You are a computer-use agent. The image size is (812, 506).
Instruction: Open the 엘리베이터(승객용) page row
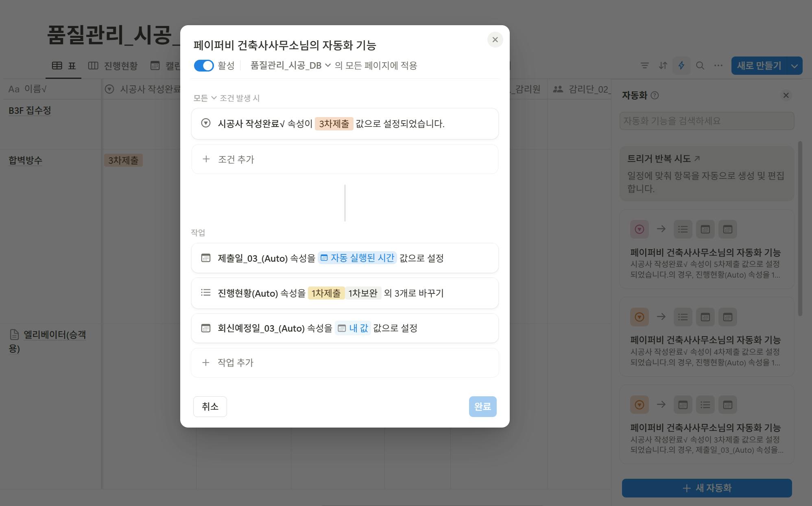pos(47,341)
